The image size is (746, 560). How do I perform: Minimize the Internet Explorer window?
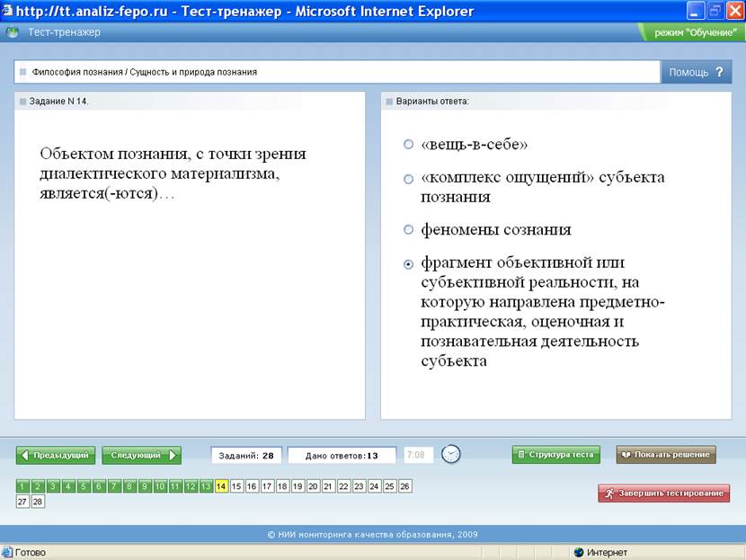click(695, 11)
